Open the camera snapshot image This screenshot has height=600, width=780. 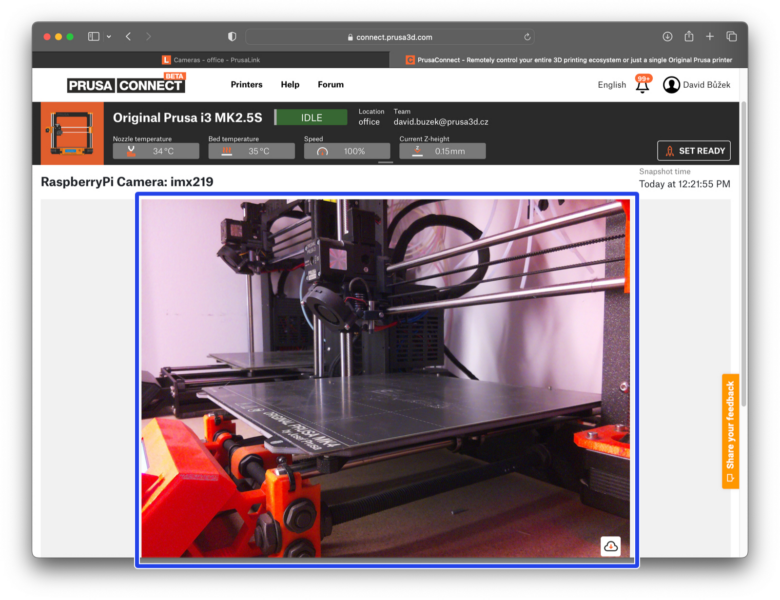coord(386,378)
